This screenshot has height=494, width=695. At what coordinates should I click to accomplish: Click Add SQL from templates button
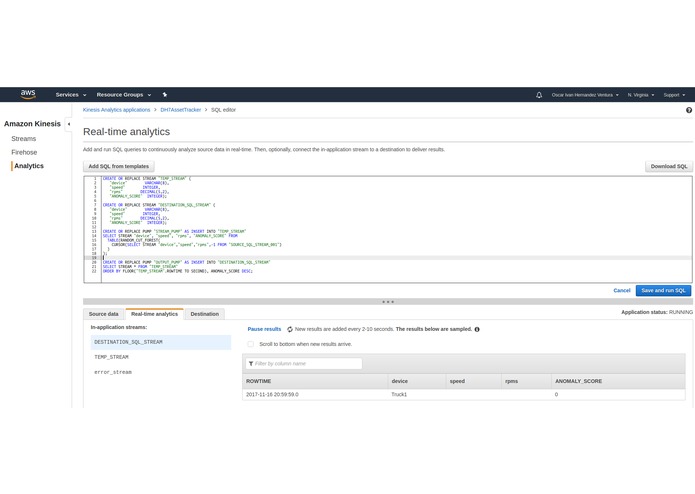[x=119, y=167]
